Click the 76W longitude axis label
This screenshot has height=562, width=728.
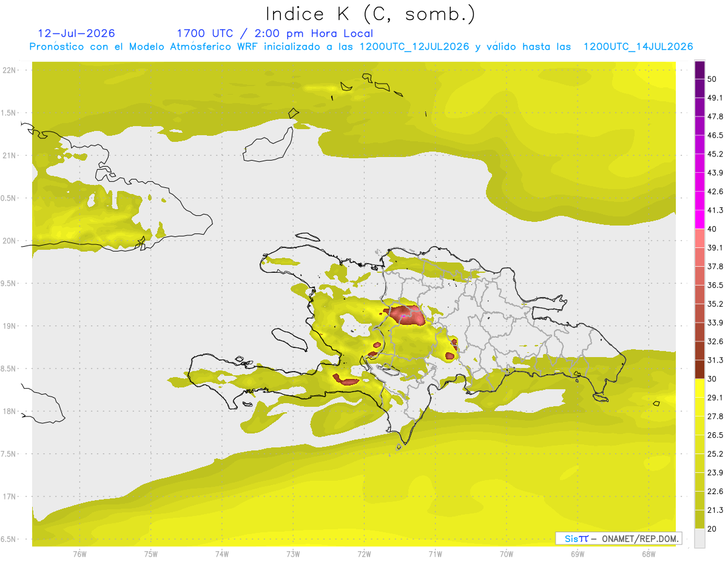[79, 554]
